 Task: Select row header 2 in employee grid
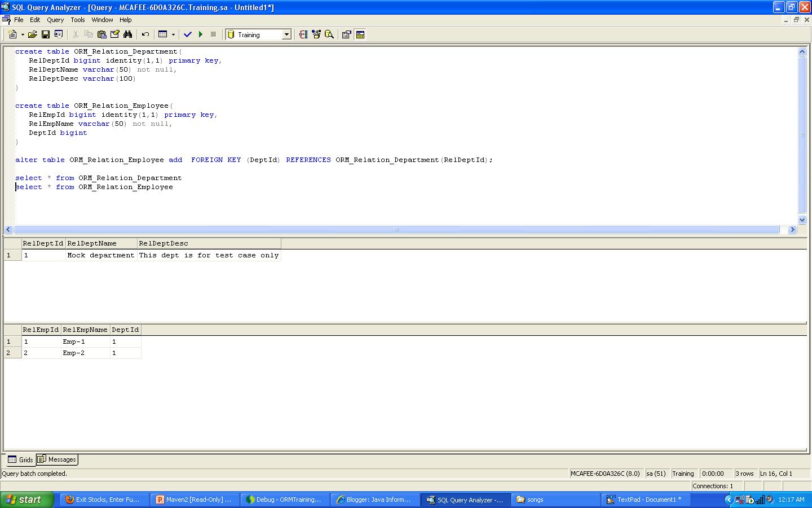(x=12, y=353)
